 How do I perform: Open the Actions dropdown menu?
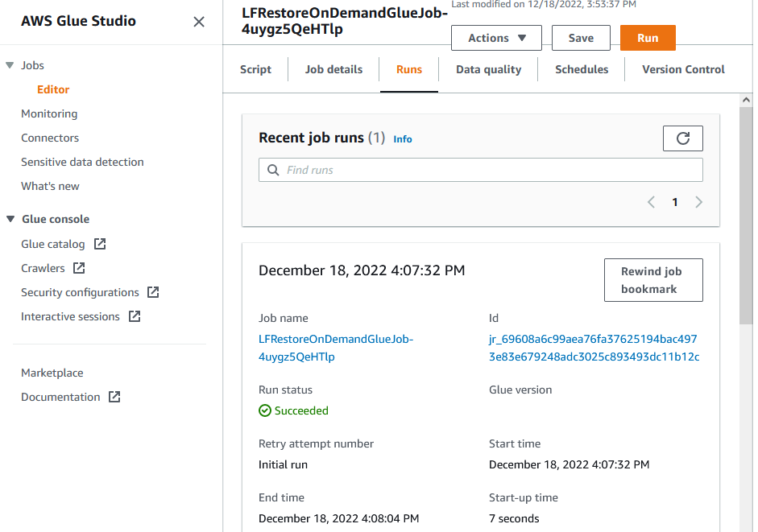[496, 38]
